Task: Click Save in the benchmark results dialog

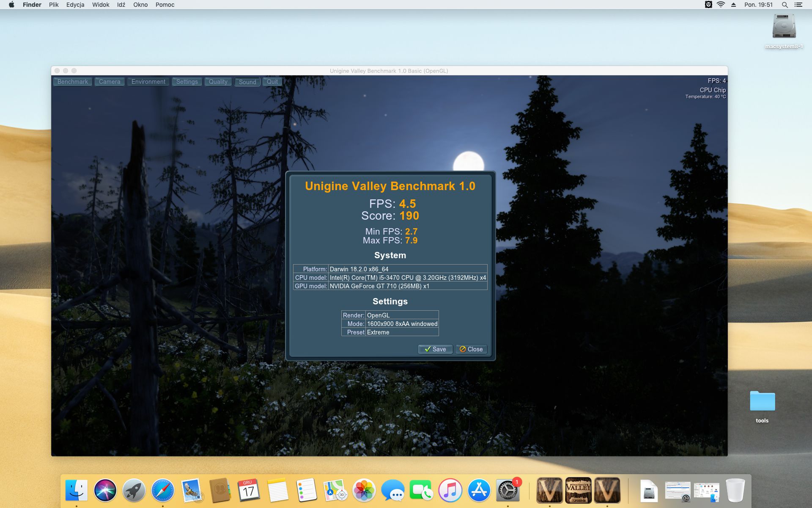Action: (435, 349)
